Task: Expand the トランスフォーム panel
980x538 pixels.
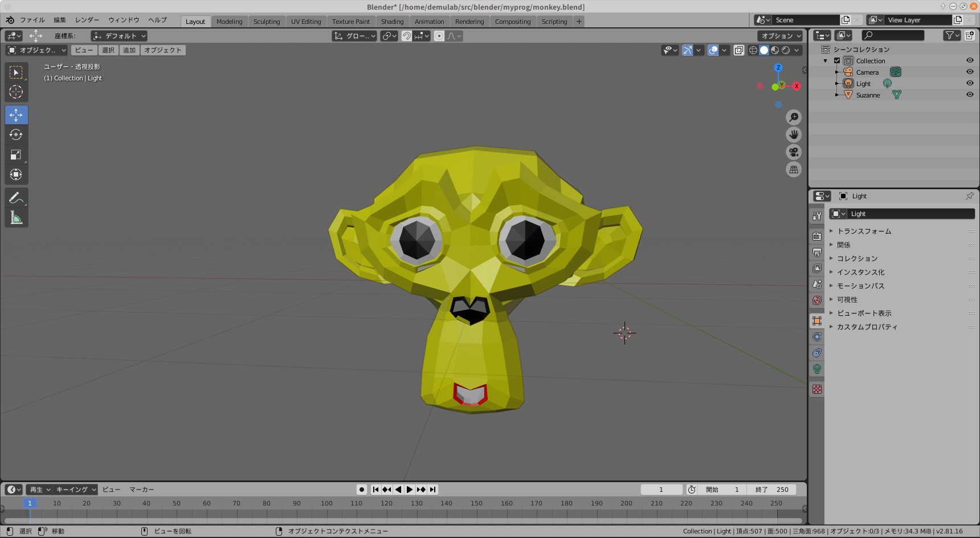Action: tap(864, 231)
